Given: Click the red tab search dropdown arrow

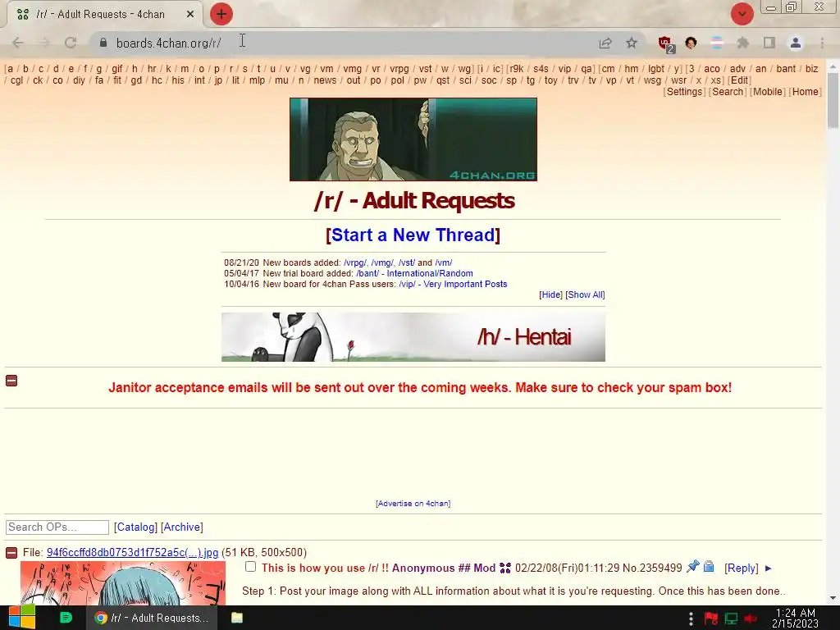Looking at the screenshot, I should 742,14.
